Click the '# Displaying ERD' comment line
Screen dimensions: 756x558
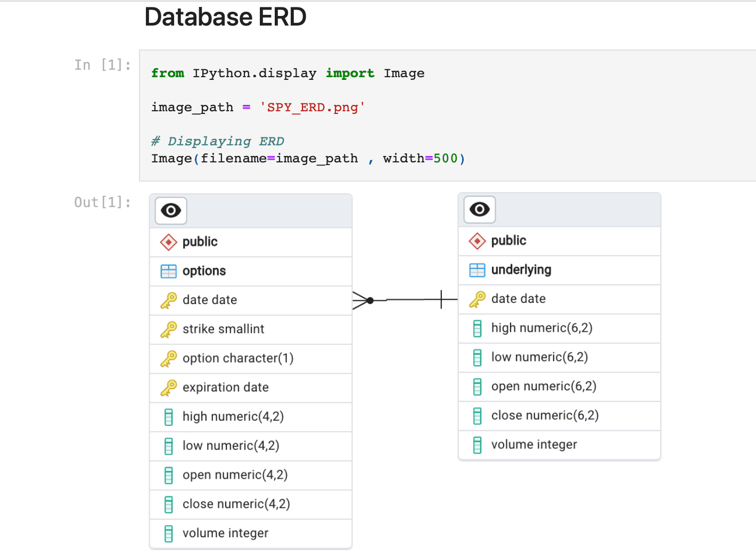click(x=218, y=141)
